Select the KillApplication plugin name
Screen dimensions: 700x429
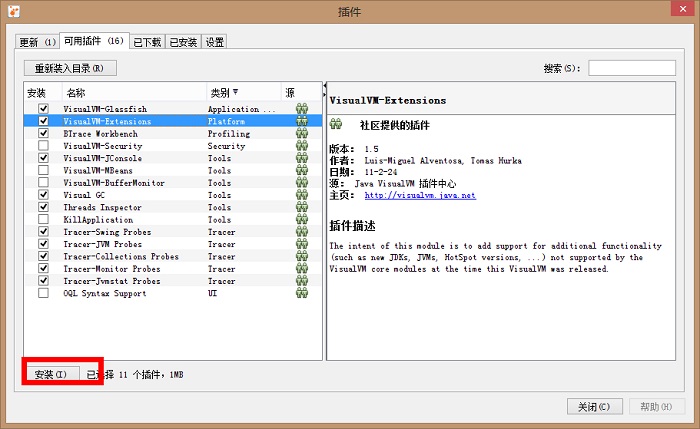click(x=98, y=220)
